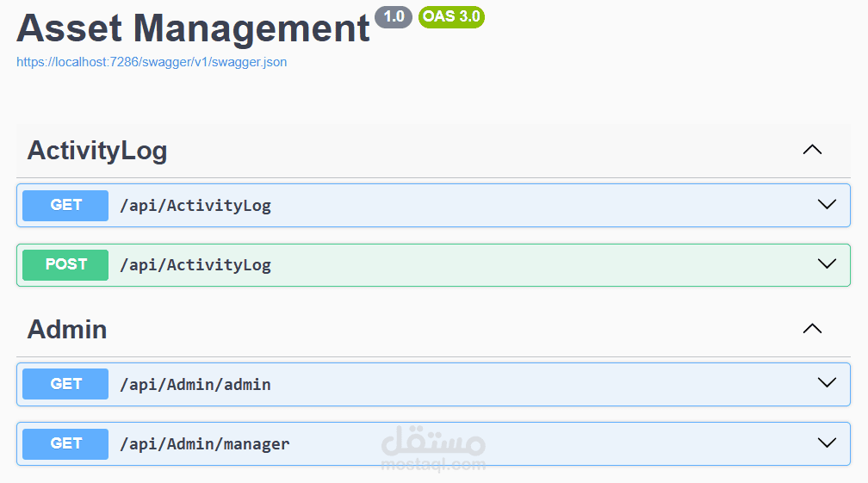This screenshot has width=868, height=483.
Task: Click the GET badge for /api/Admin/manager
Action: point(65,443)
